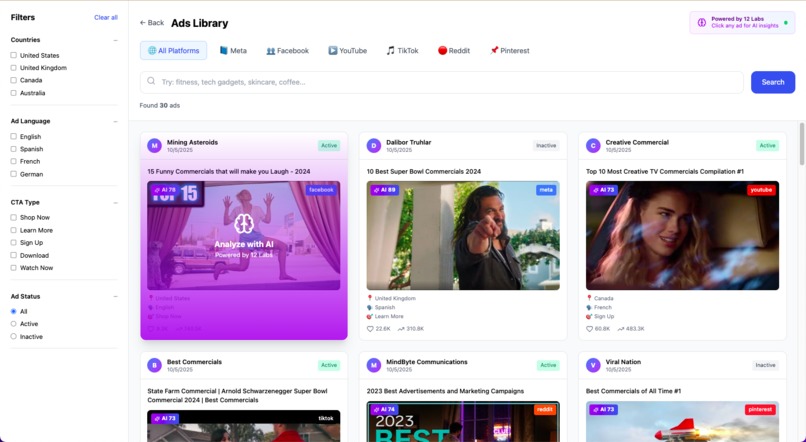Switch to the Facebook platform tab
This screenshot has height=442, width=806.
(x=287, y=50)
